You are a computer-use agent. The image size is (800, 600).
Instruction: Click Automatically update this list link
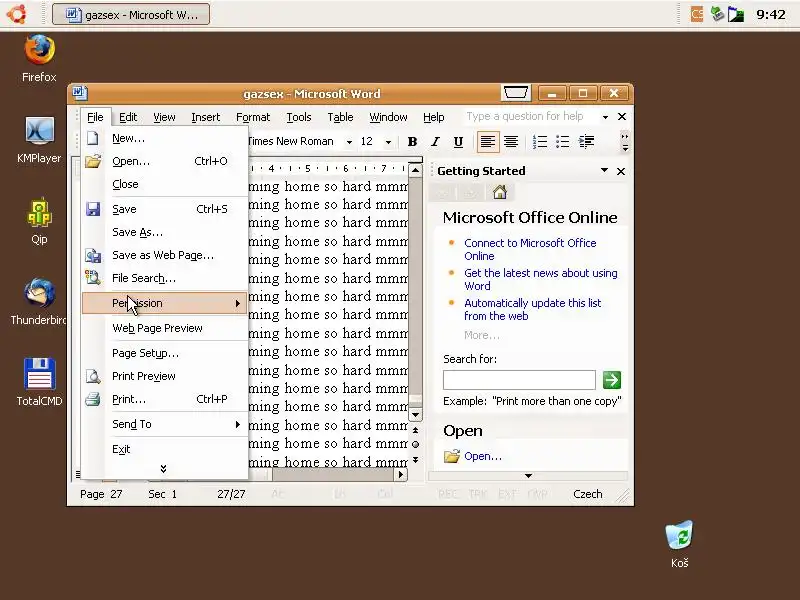point(533,309)
